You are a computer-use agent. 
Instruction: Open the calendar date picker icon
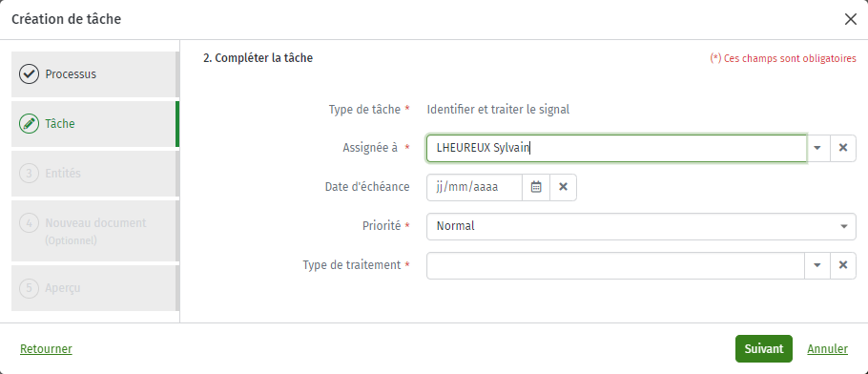click(536, 187)
